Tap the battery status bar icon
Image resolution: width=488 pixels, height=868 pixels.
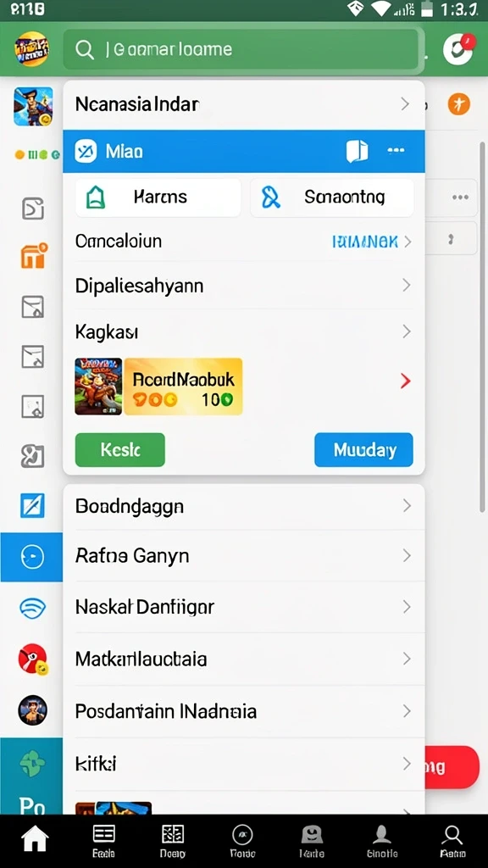click(427, 8)
